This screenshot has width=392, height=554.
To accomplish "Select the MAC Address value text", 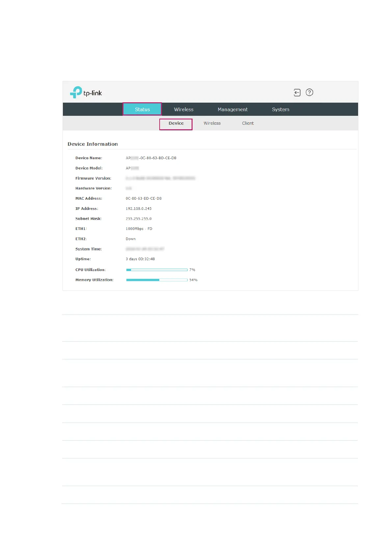I will [x=144, y=198].
